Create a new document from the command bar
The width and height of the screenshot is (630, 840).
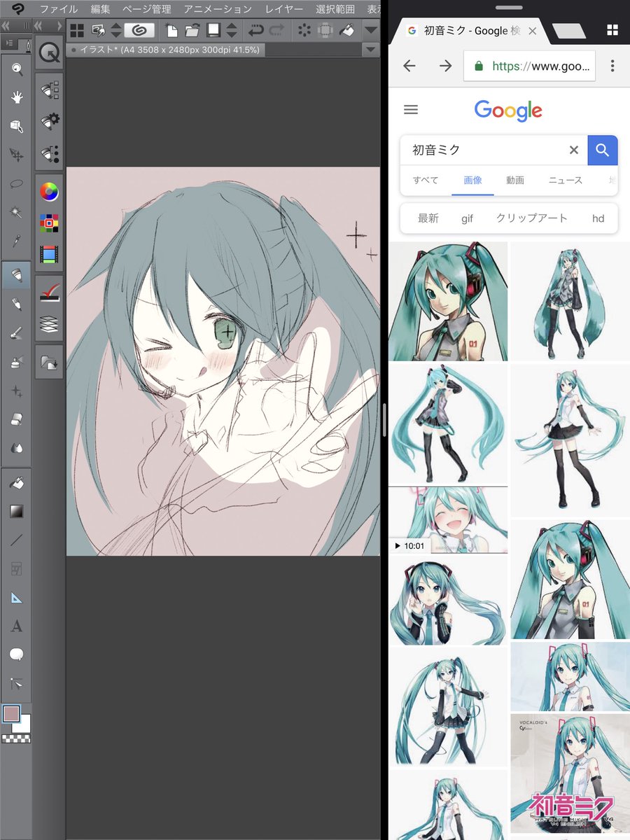(171, 30)
